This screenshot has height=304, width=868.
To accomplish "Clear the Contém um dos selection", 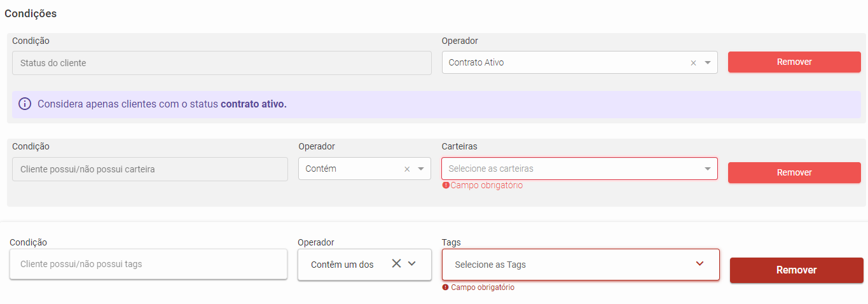I will 396,263.
